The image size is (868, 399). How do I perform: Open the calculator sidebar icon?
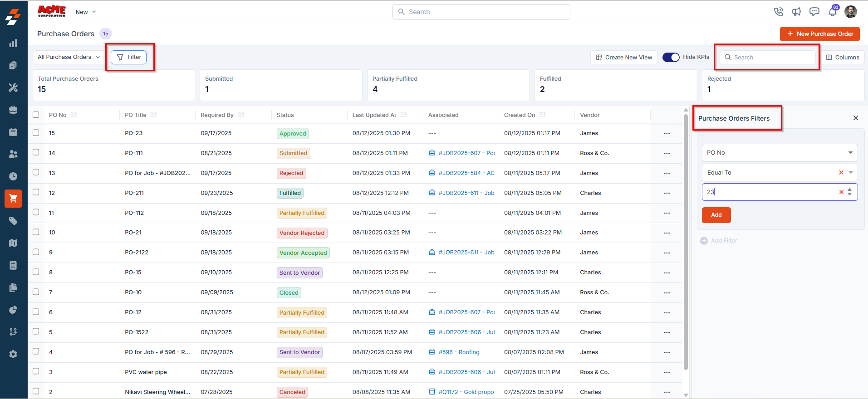coord(13,265)
